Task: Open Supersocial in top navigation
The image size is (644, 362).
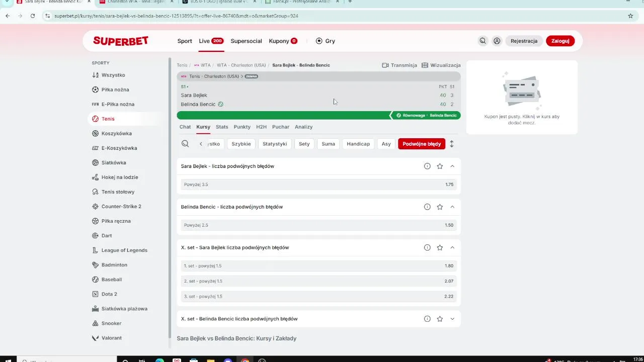Action: click(x=246, y=41)
